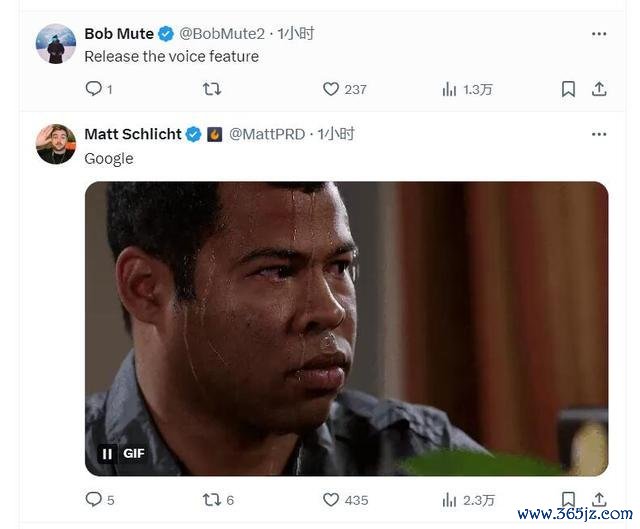View analytics on Bob Mute's tweet

pos(449,89)
